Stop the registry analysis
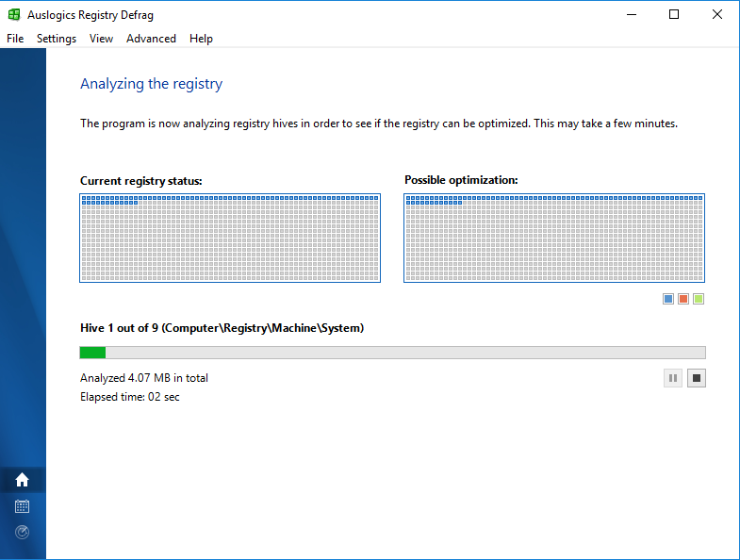740x560 pixels. [697, 378]
